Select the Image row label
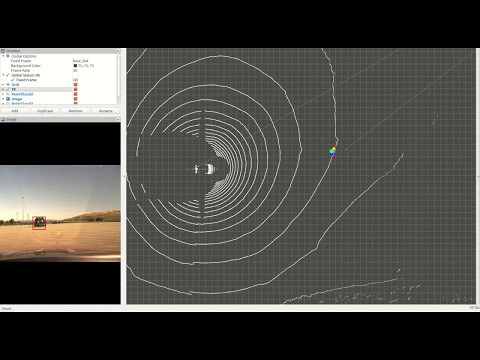480x360 pixels. pos(17,99)
